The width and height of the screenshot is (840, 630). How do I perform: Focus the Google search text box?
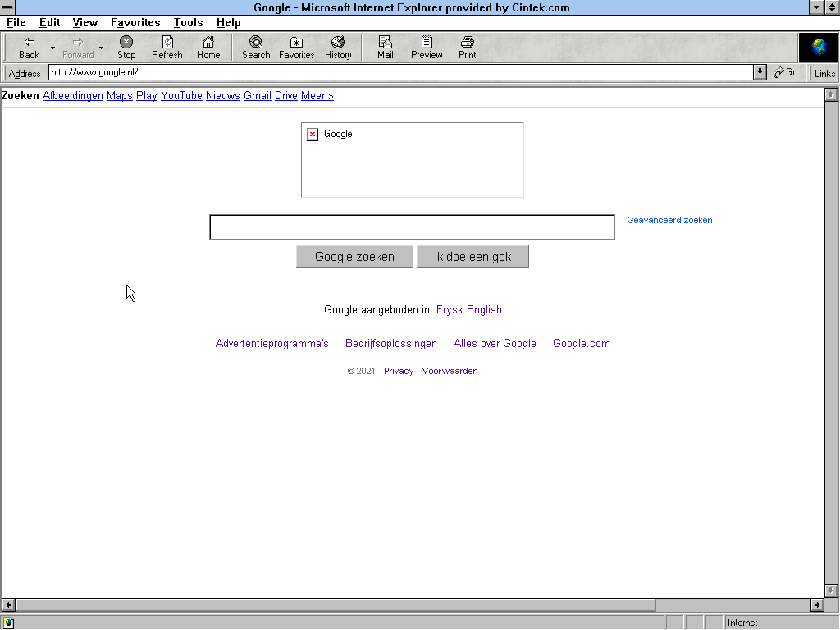(x=412, y=227)
